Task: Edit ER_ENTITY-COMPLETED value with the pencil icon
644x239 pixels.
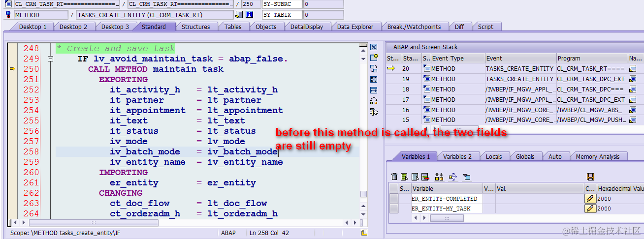Action: coord(590,199)
